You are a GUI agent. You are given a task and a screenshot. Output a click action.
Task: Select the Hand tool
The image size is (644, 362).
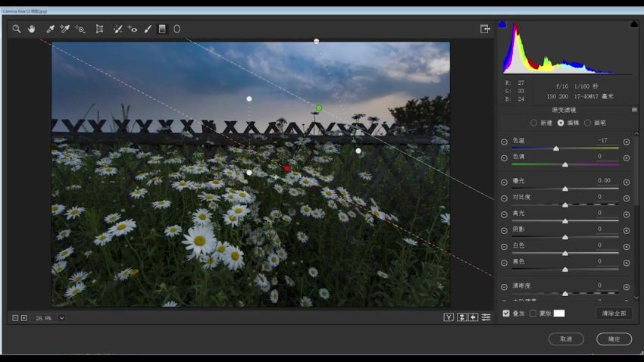(x=32, y=29)
